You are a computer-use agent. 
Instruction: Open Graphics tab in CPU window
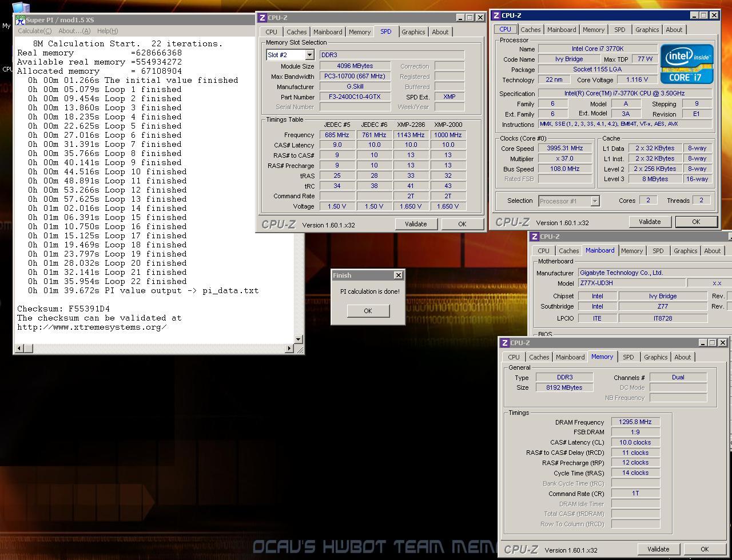point(647,30)
